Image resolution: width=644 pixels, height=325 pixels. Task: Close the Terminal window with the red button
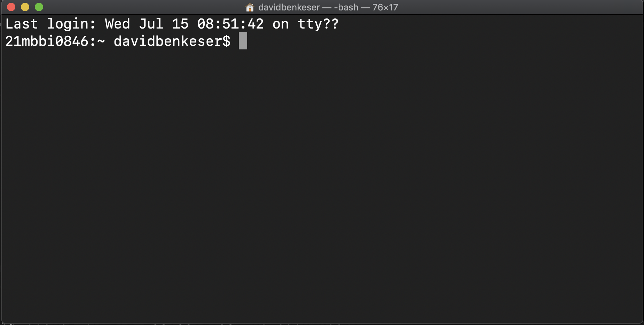point(10,7)
